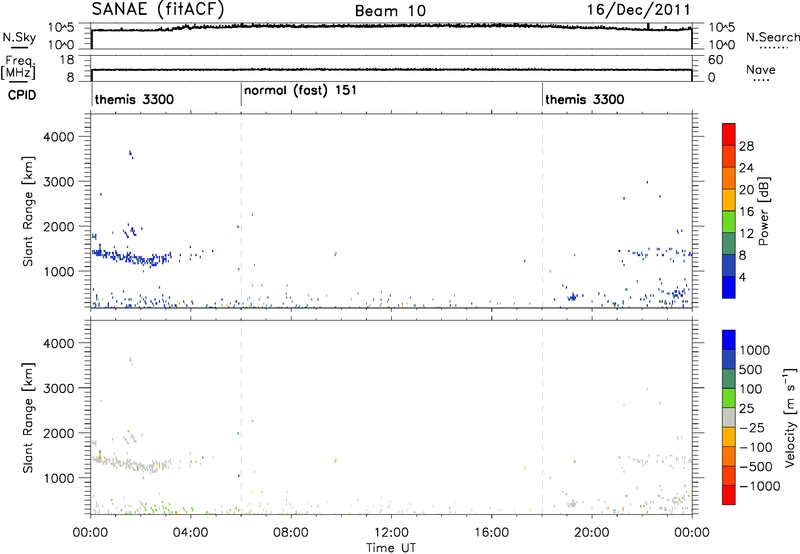Click the SANAE (fitACF) plot title
This screenshot has width=800, height=554.
[158, 10]
